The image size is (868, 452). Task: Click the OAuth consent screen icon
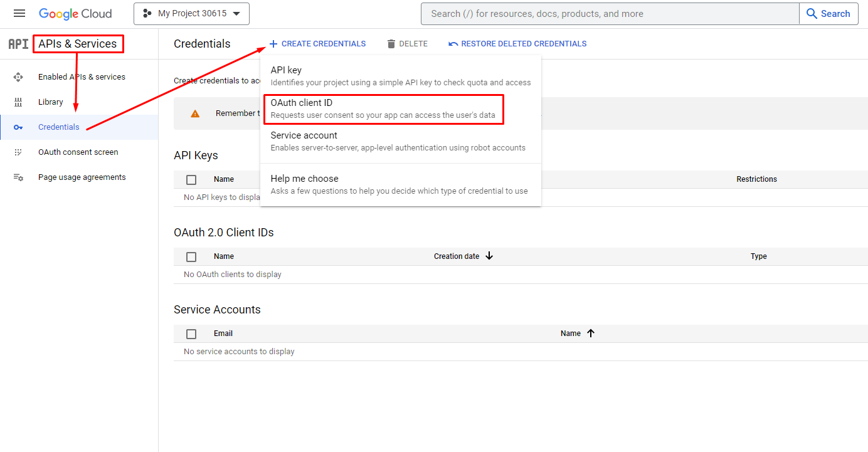click(18, 152)
